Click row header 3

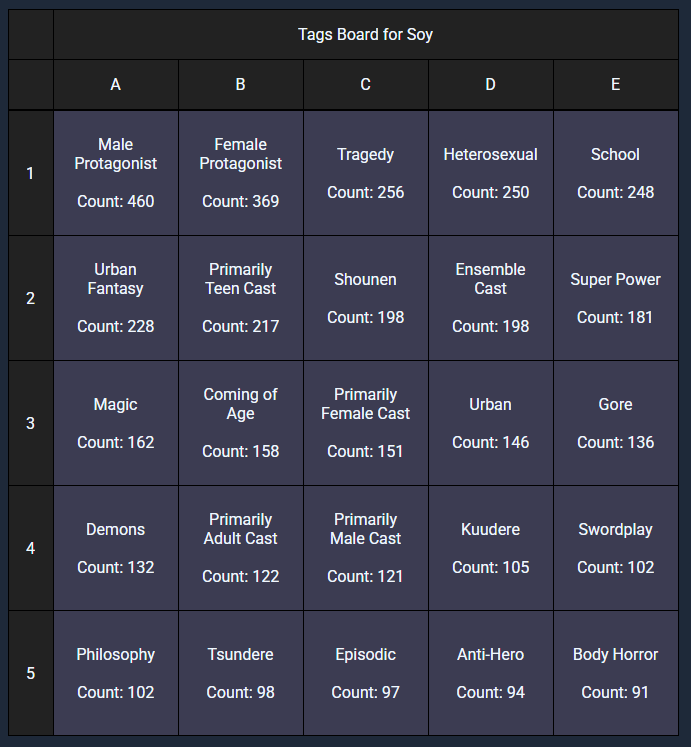pyautogui.click(x=31, y=423)
